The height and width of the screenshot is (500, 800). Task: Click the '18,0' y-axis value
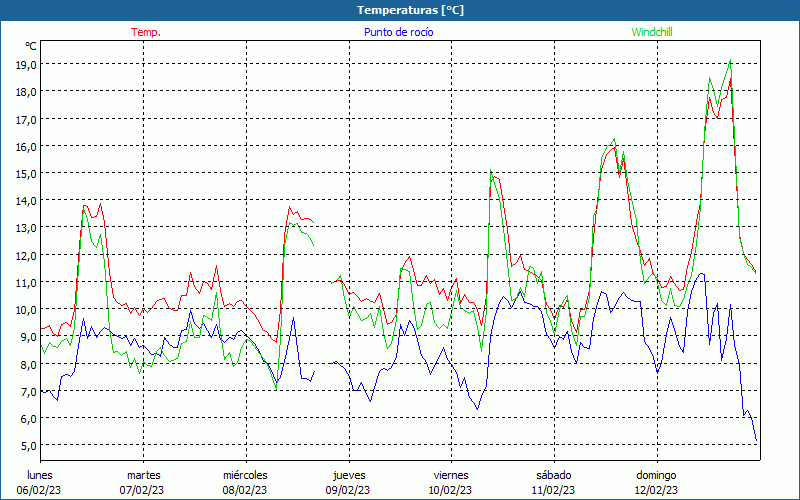pos(27,92)
